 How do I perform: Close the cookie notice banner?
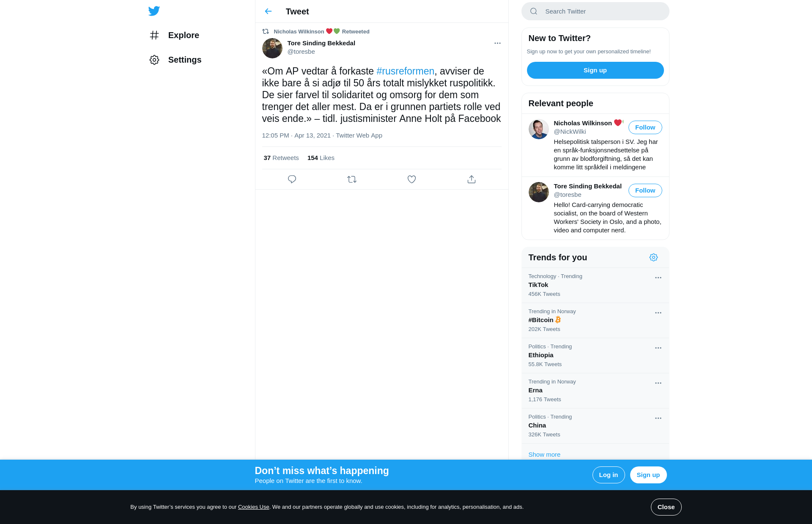click(666, 507)
